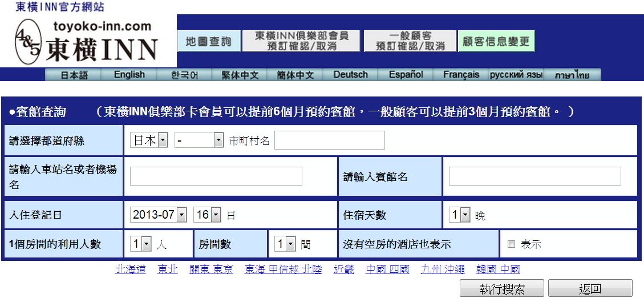Screen dimensions: 644x302
Task: Open the check-in day dropdown showing 16
Action: click(208, 215)
